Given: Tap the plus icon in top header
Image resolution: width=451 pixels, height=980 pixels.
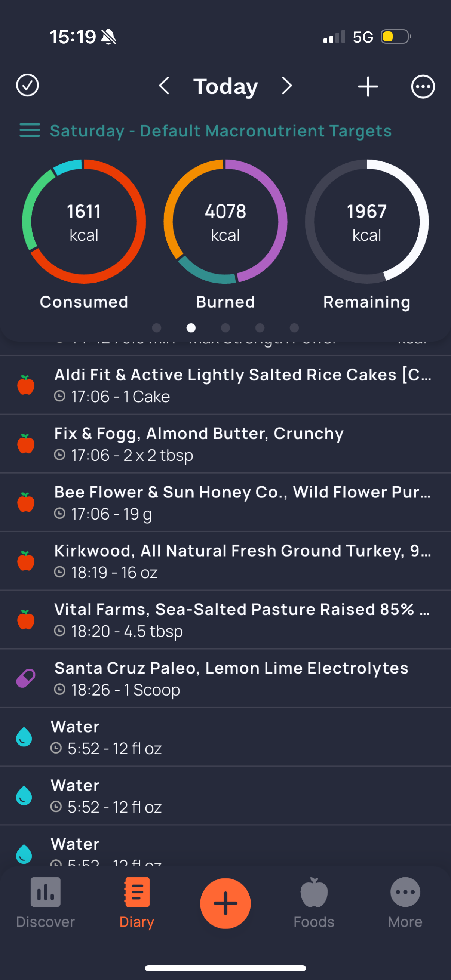Looking at the screenshot, I should 368,86.
